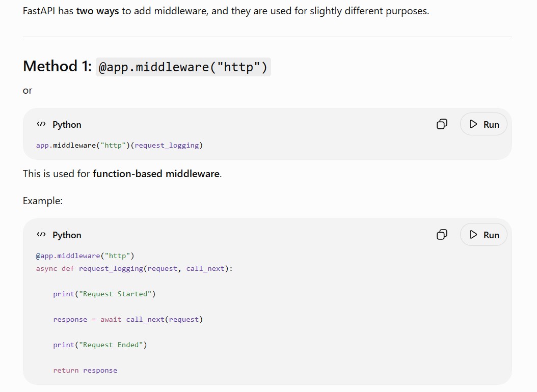Click the "function-based middleware" bold text
The width and height of the screenshot is (537, 392).
pyautogui.click(x=156, y=174)
